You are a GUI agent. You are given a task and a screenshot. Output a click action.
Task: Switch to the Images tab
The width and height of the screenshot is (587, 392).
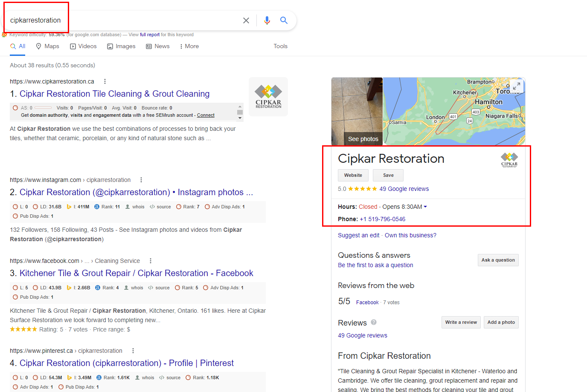pos(121,46)
